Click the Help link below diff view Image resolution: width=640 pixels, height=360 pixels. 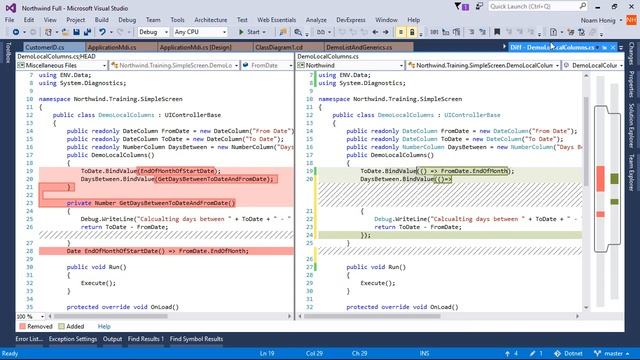pos(104,327)
